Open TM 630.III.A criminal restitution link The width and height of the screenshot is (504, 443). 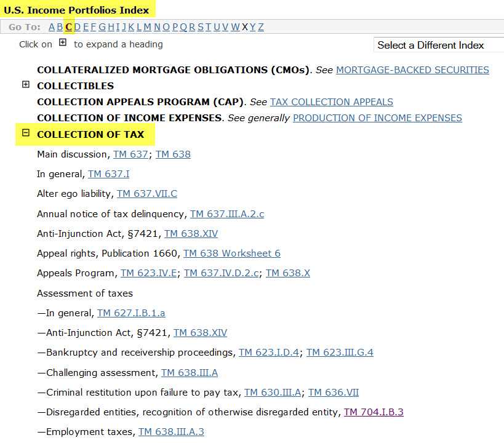273,393
